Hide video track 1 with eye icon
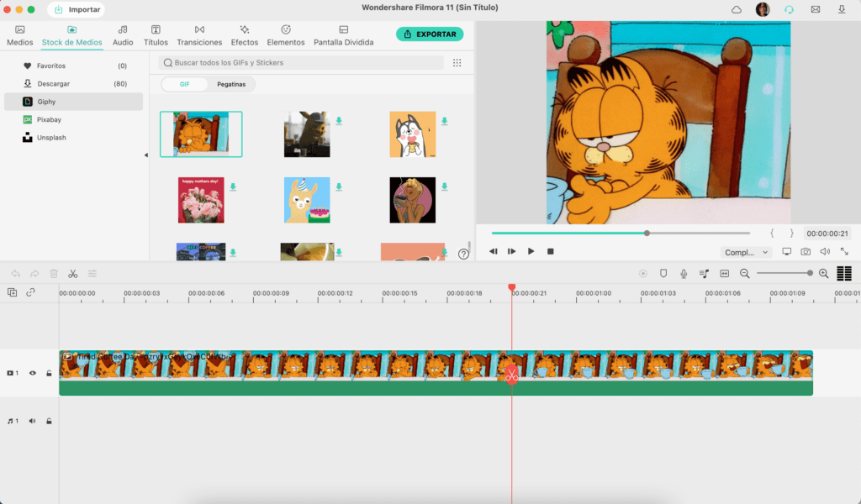 tap(33, 373)
